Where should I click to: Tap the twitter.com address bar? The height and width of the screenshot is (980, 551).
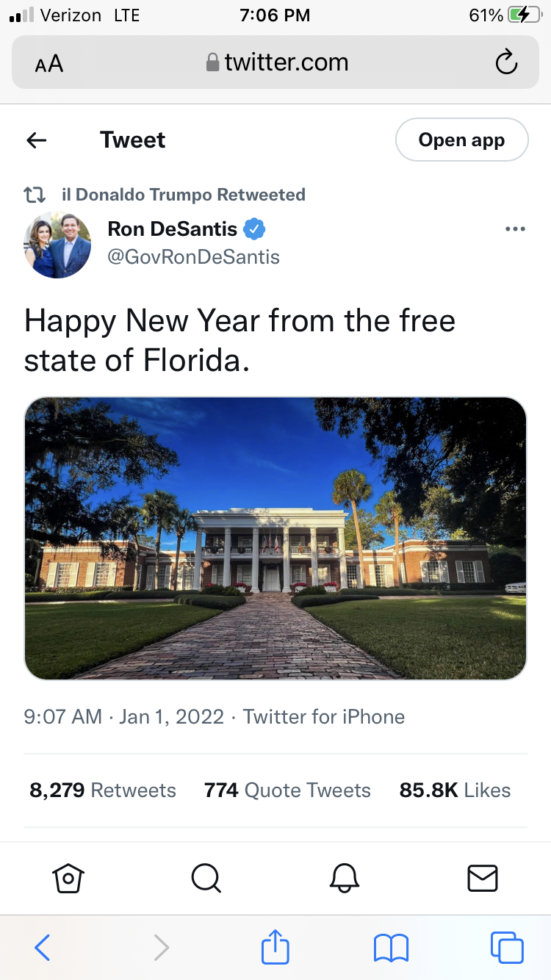pyautogui.click(x=278, y=63)
